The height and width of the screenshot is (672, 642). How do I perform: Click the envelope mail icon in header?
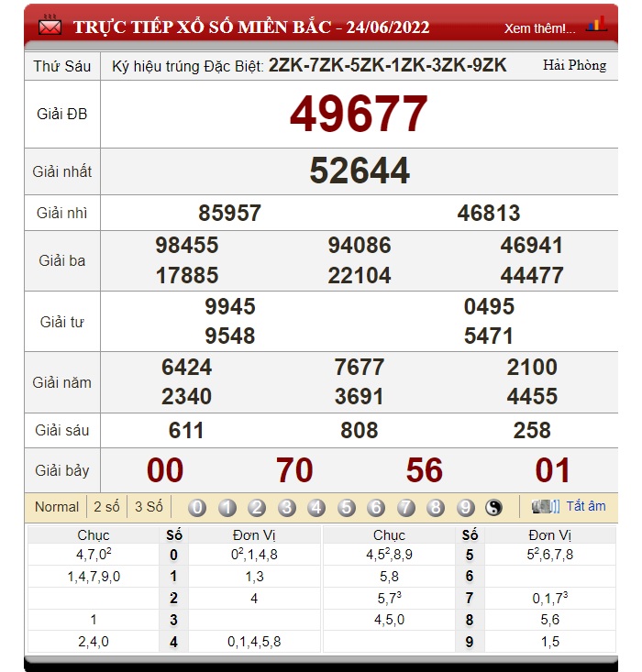coord(50,26)
